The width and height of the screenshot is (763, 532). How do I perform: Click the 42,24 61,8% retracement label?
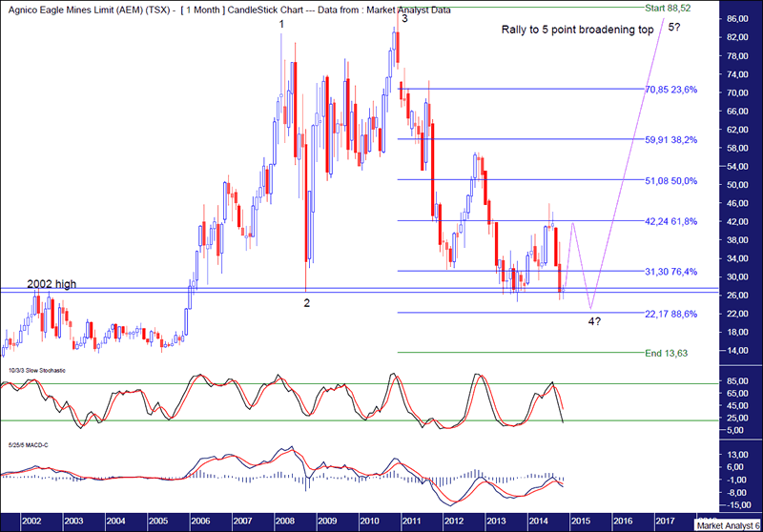pos(670,221)
